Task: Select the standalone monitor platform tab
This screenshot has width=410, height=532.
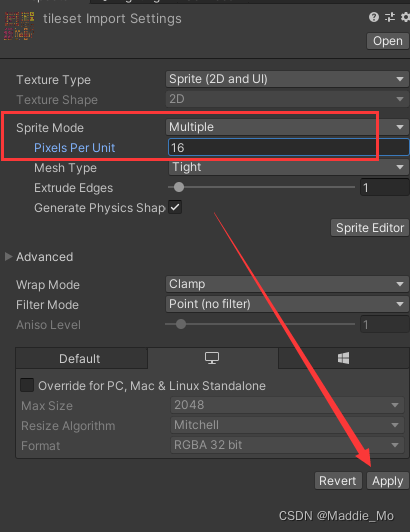Action: [213, 358]
